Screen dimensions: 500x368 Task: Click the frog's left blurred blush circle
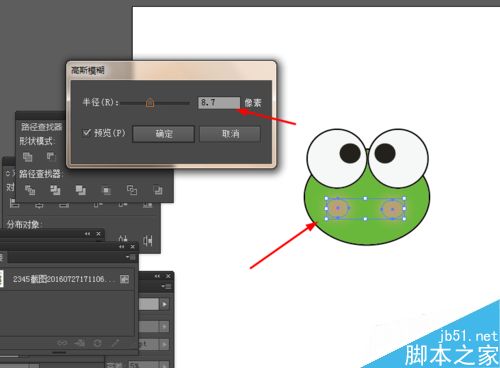338,208
